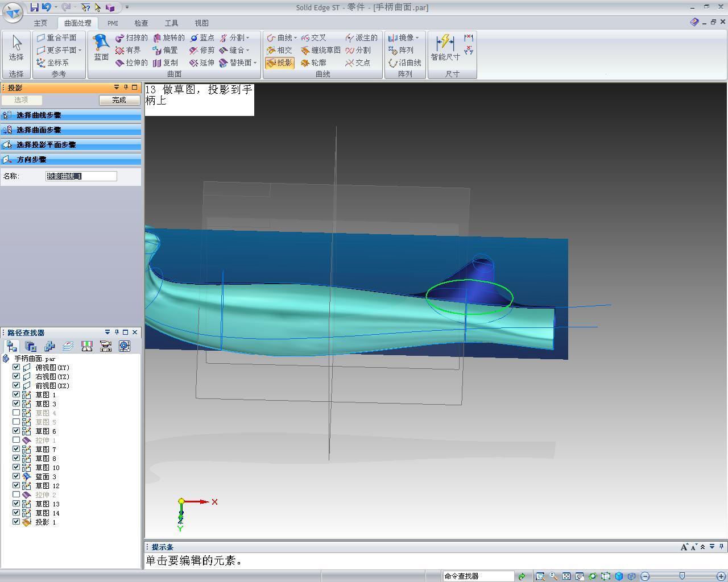Screen dimensions: 728x582
Task: Expand the 选择曲线步骤 step
Action: (x=71, y=115)
